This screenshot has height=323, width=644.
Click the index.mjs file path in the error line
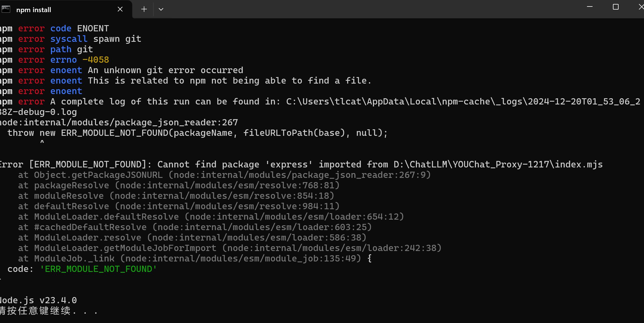498,165
